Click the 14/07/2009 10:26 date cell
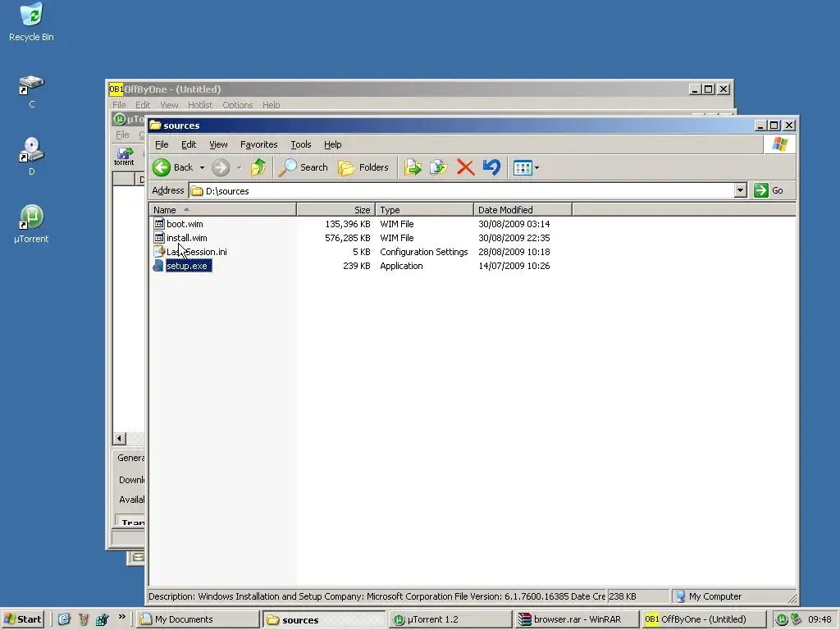 pyautogui.click(x=514, y=266)
